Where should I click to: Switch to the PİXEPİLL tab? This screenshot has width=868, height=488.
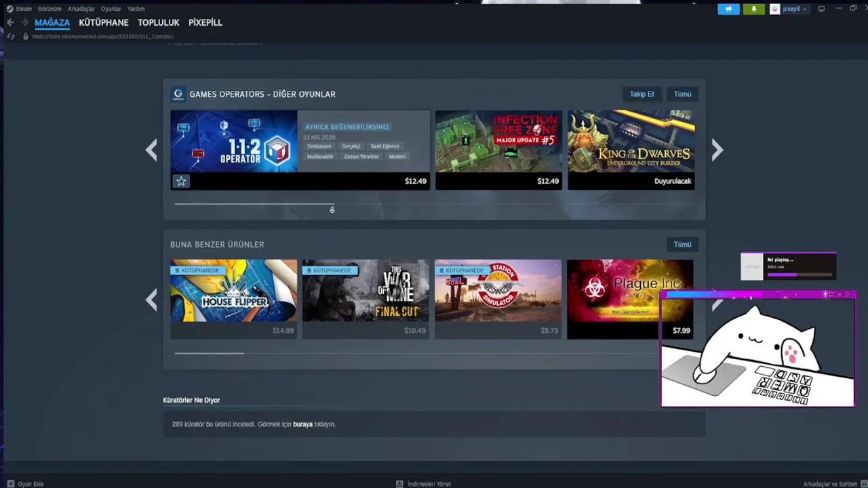[205, 22]
